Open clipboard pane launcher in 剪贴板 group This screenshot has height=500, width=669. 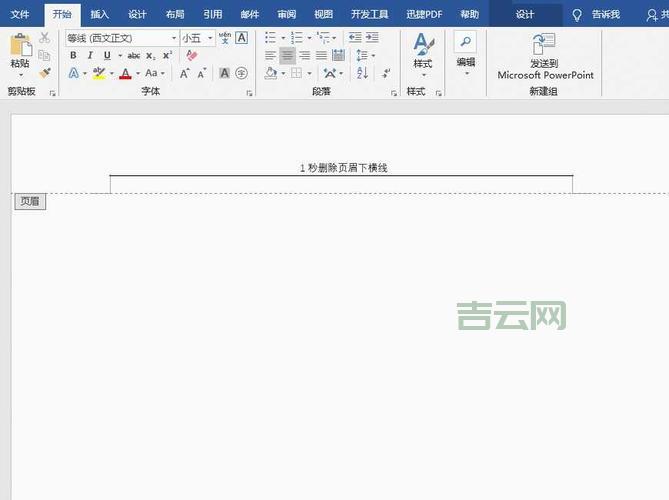point(52,93)
